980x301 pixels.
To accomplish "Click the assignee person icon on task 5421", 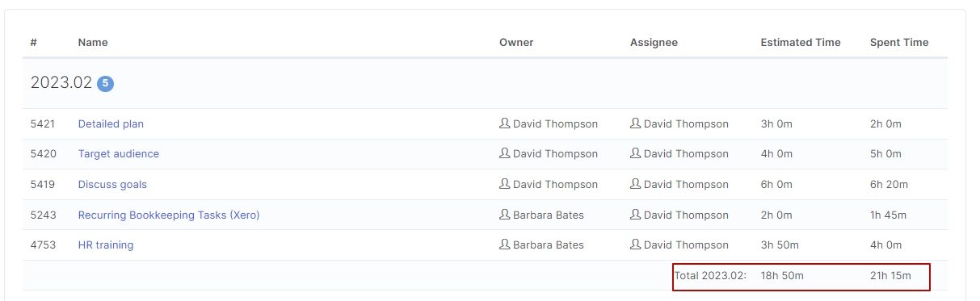I will pos(636,123).
